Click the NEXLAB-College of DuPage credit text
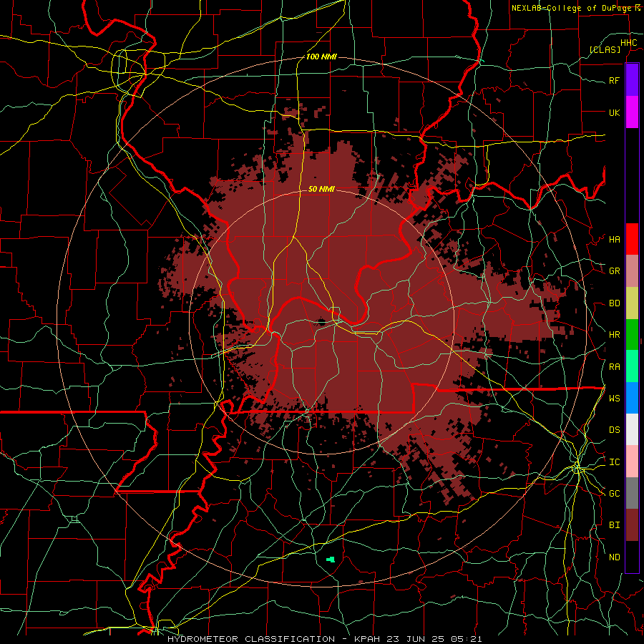The width and height of the screenshot is (644, 644). click(x=571, y=8)
